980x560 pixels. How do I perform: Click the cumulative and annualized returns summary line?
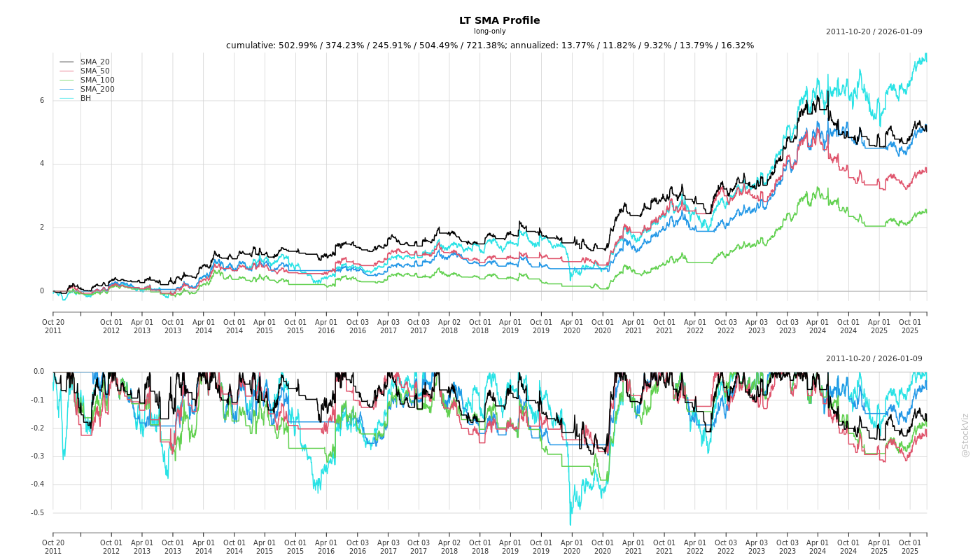click(490, 45)
